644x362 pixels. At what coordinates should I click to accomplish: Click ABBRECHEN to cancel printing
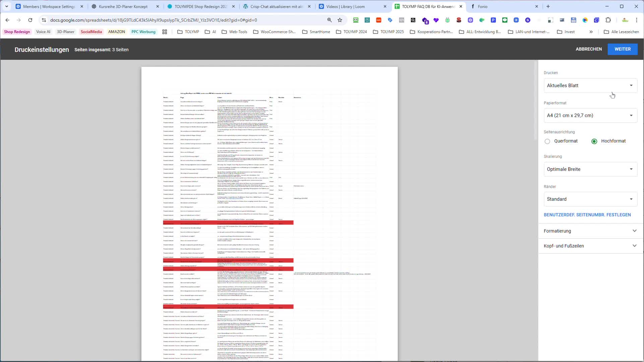click(x=588, y=49)
